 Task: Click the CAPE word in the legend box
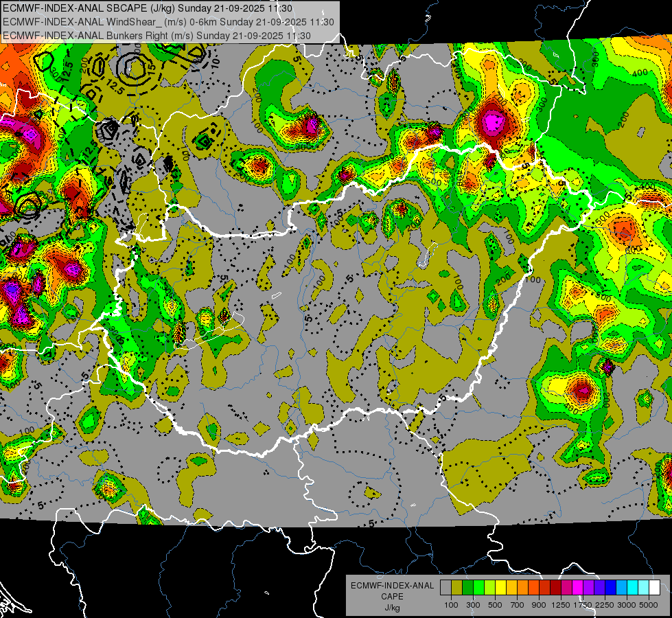(392, 597)
